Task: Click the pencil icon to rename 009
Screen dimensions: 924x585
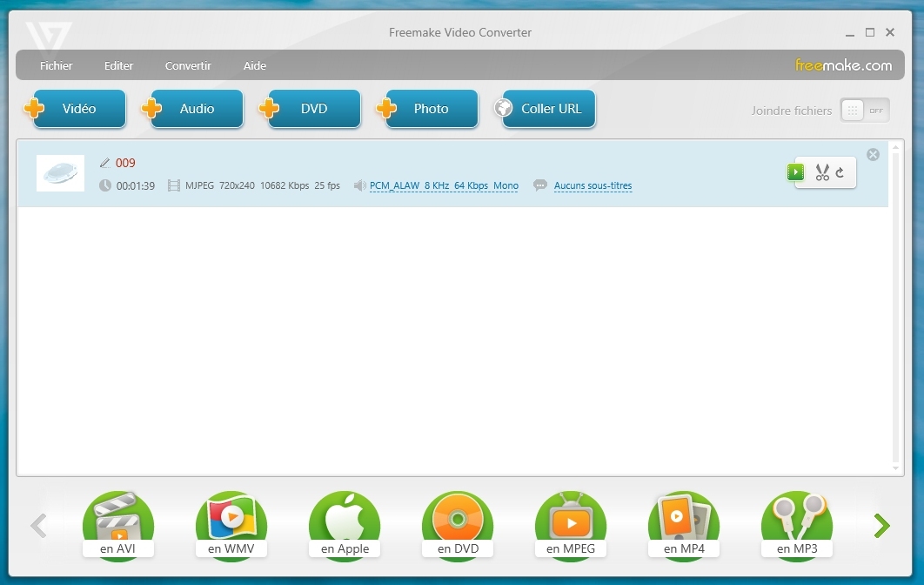Action: click(x=105, y=163)
